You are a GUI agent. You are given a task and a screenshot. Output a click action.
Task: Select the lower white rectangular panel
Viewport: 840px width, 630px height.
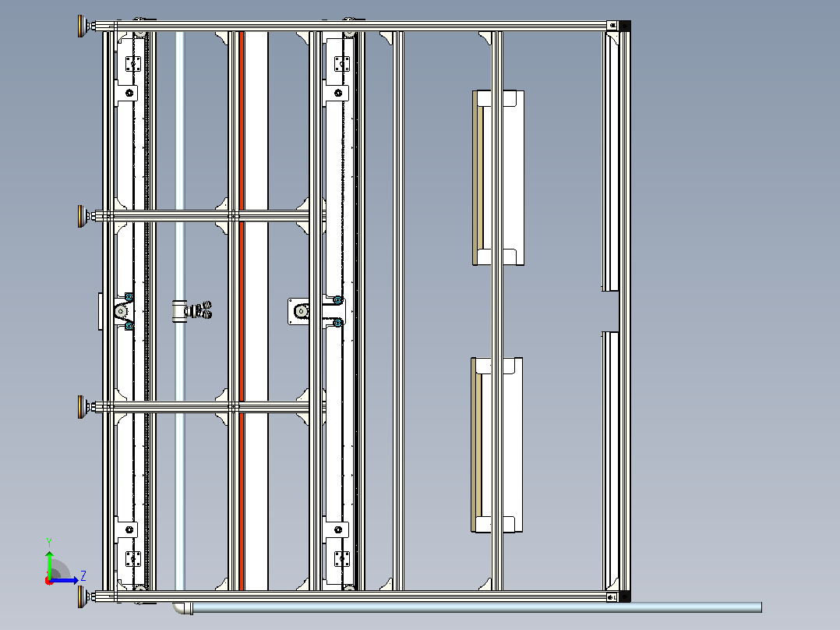[x=499, y=445]
